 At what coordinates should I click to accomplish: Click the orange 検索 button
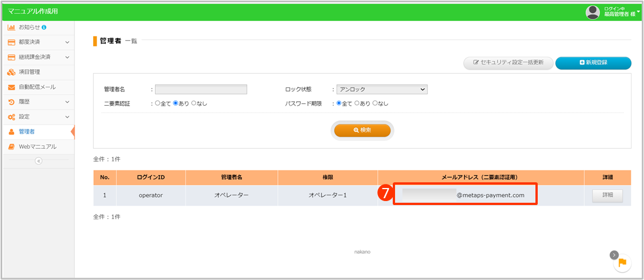coord(362,130)
